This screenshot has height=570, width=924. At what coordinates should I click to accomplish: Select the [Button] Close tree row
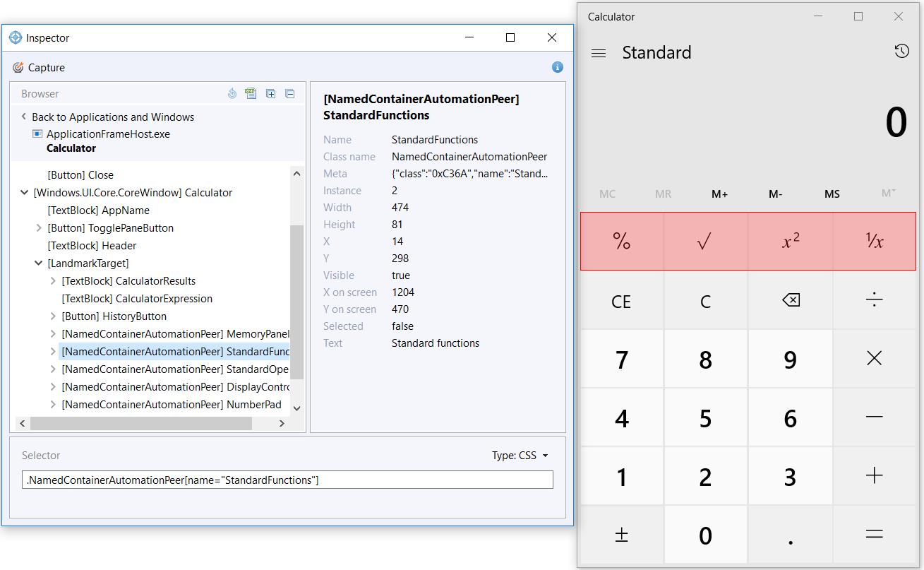pos(80,175)
